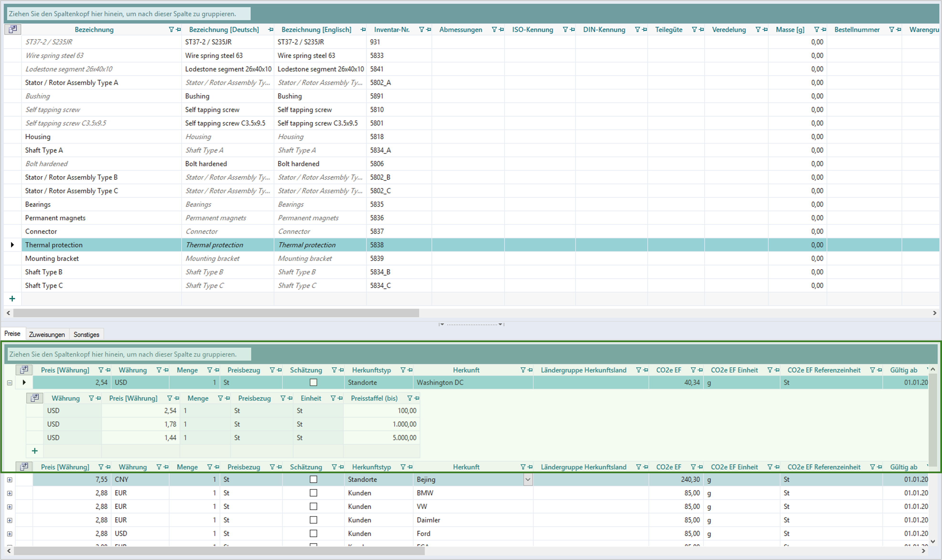Filter the Preisstaffel (bis) column

[409, 398]
